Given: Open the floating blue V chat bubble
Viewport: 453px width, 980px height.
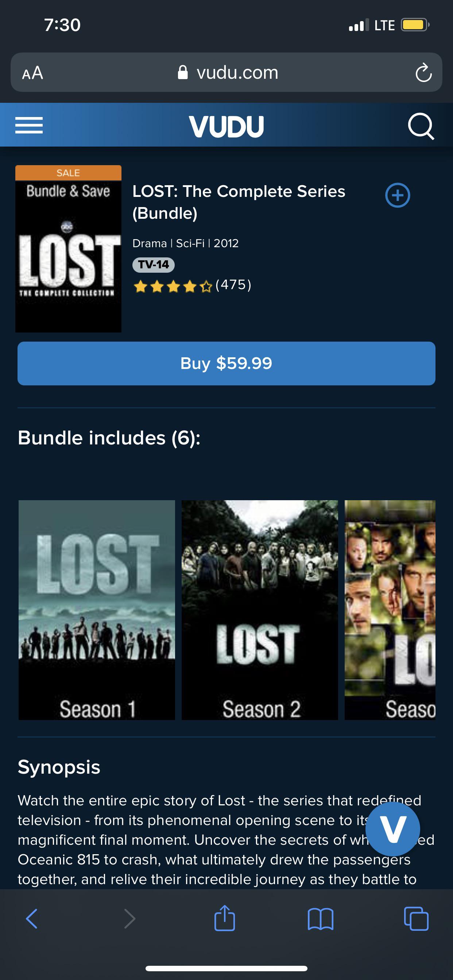Looking at the screenshot, I should point(393,829).
